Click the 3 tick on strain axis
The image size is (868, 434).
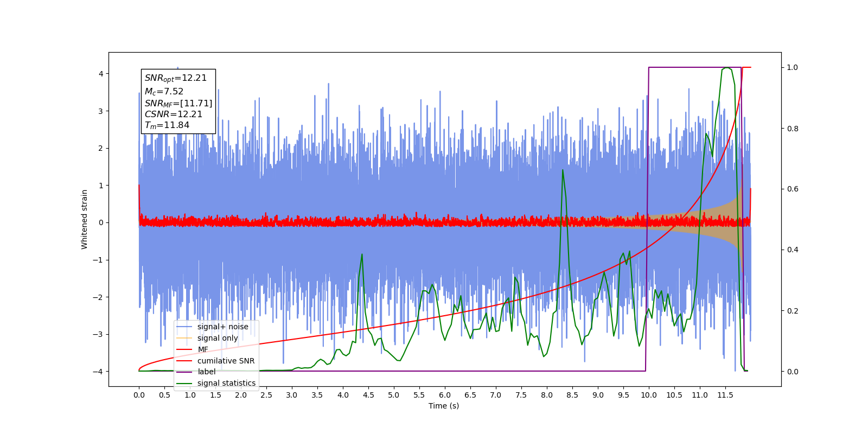(101, 111)
